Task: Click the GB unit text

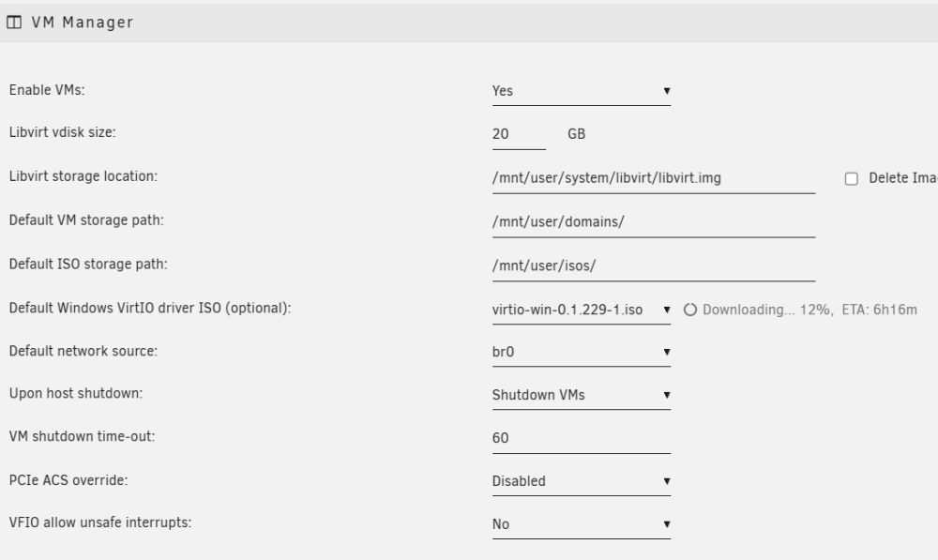Action: (576, 134)
